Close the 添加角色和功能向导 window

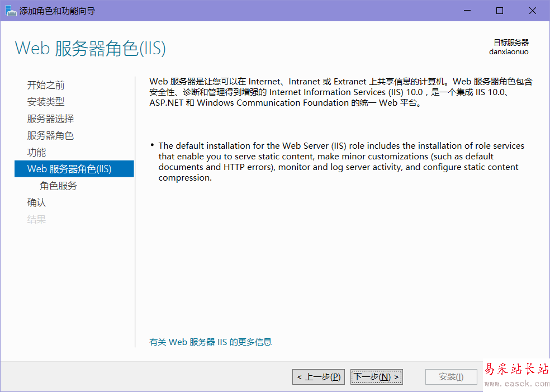pyautogui.click(x=533, y=11)
